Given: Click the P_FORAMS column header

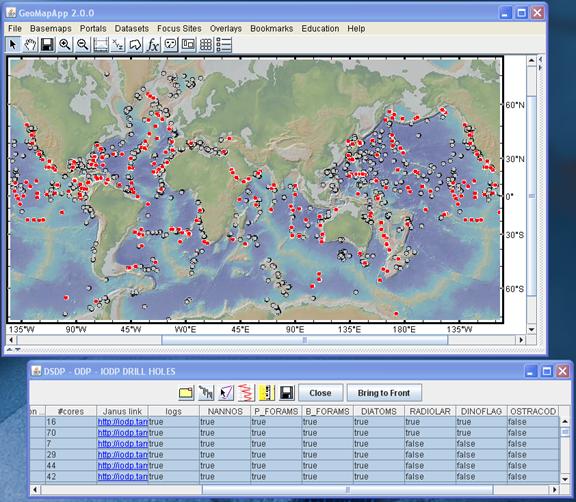Looking at the screenshot, I should (276, 412).
